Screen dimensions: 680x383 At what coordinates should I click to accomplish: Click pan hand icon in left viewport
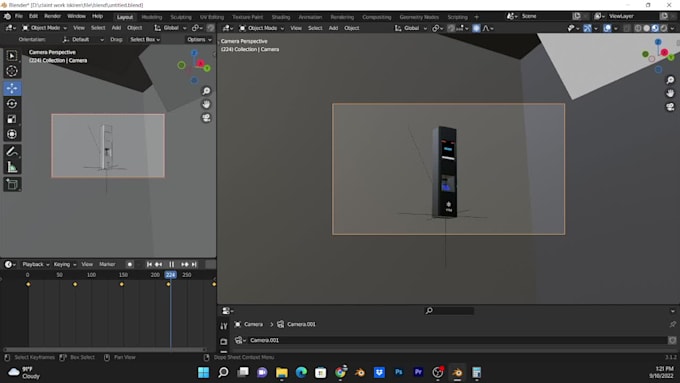[x=206, y=104]
